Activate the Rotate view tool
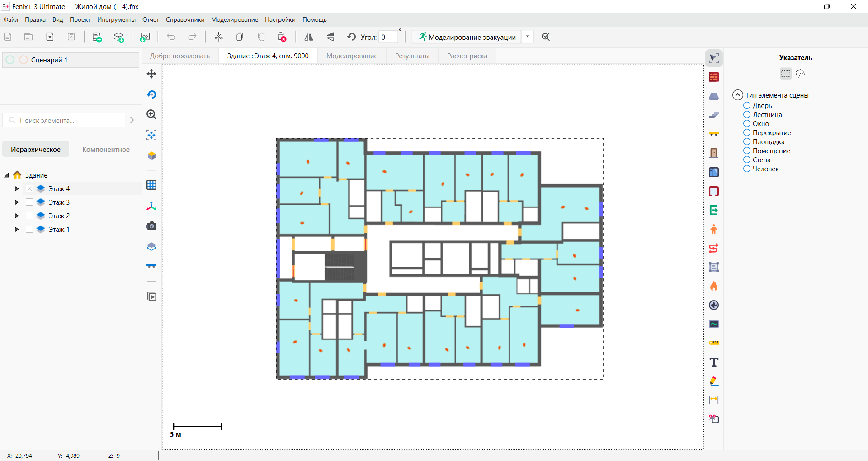 pyautogui.click(x=151, y=94)
